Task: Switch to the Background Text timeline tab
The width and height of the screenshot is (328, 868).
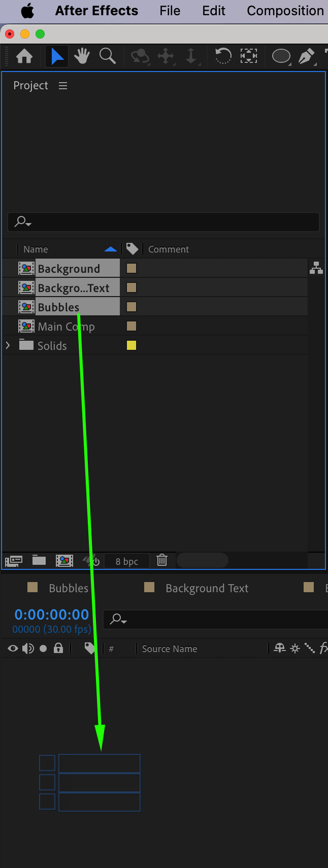Action: tap(207, 588)
